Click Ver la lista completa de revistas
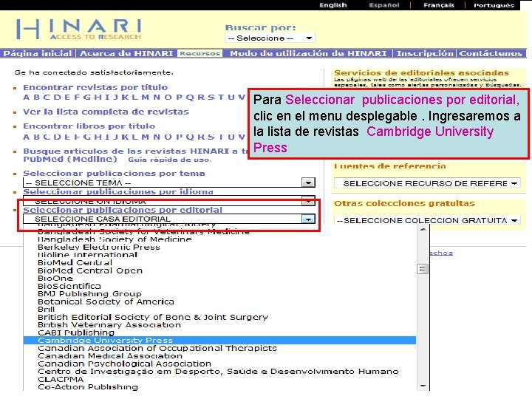Image resolution: width=532 pixels, height=399 pixels. (106, 112)
